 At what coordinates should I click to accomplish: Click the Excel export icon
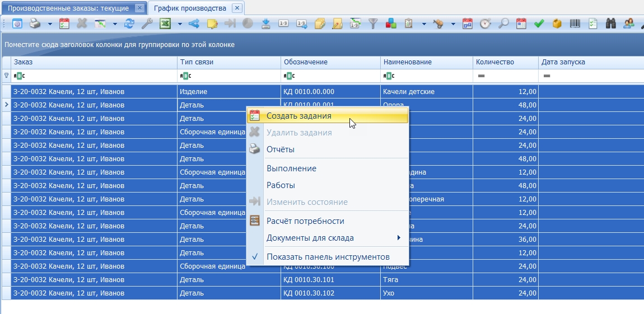point(165,24)
